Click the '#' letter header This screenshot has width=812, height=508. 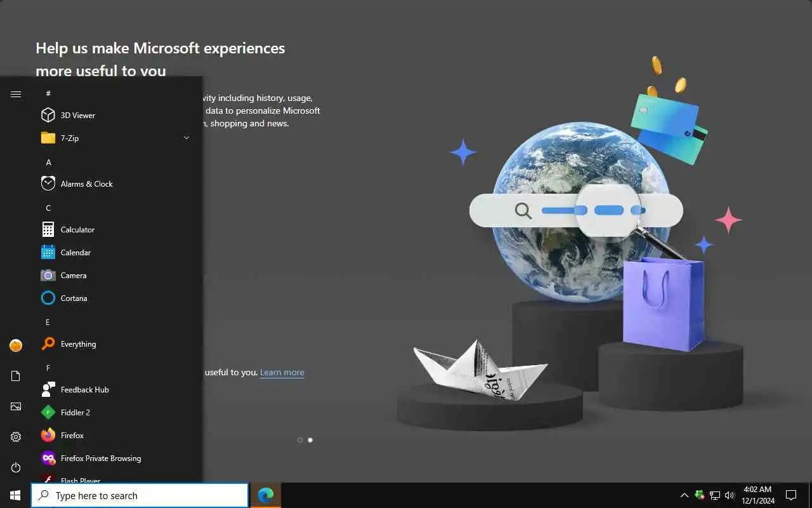(x=48, y=93)
